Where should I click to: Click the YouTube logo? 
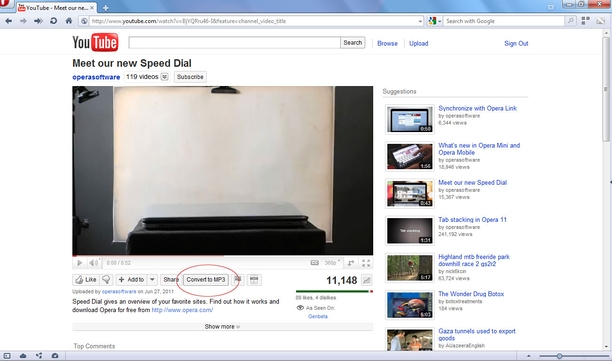tap(95, 42)
